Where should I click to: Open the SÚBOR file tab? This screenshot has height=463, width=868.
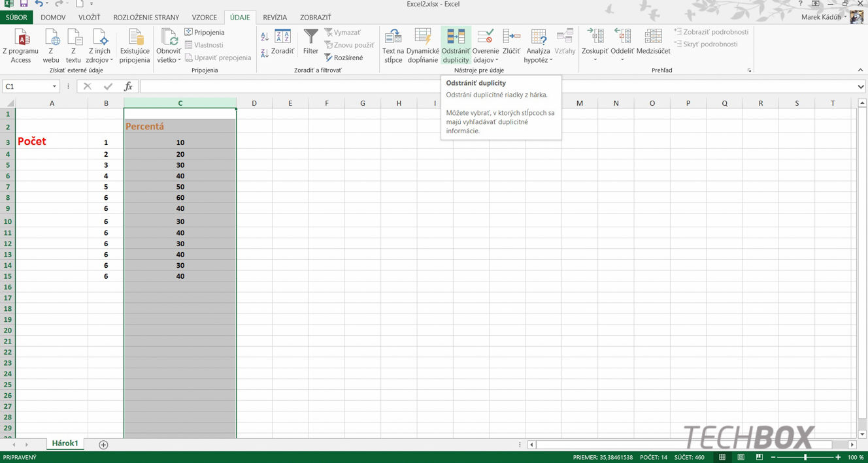[x=16, y=18]
